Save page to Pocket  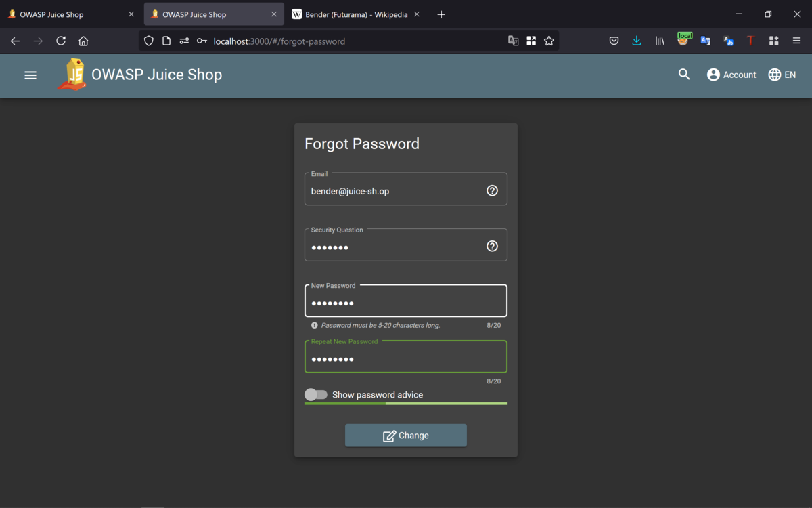[x=614, y=41]
